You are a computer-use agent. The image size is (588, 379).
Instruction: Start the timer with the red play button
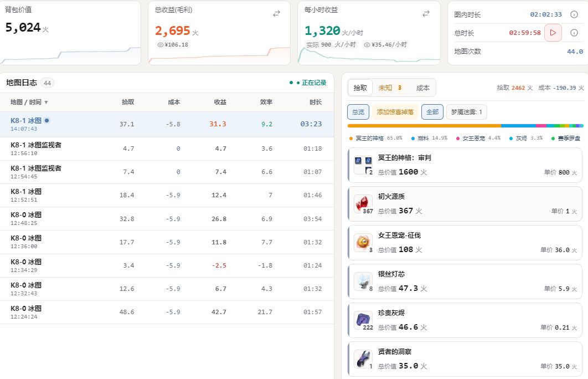click(x=553, y=33)
